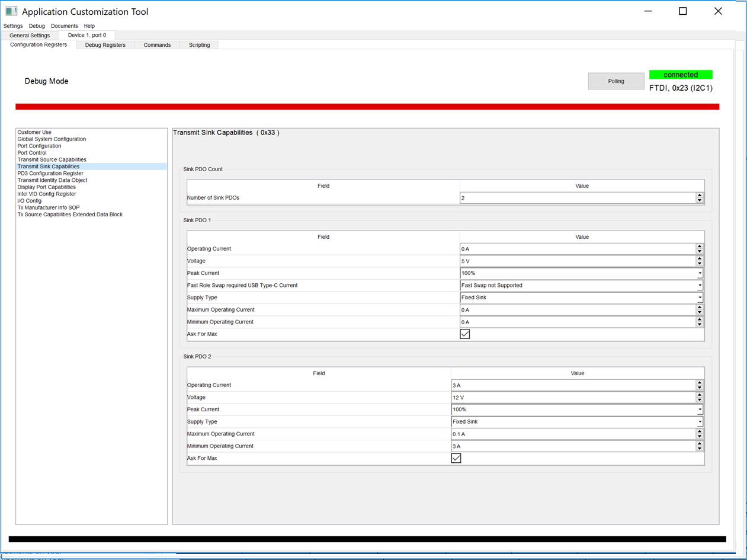
Task: Decrease Sink PDO 2 Operating Current
Action: tap(700, 388)
